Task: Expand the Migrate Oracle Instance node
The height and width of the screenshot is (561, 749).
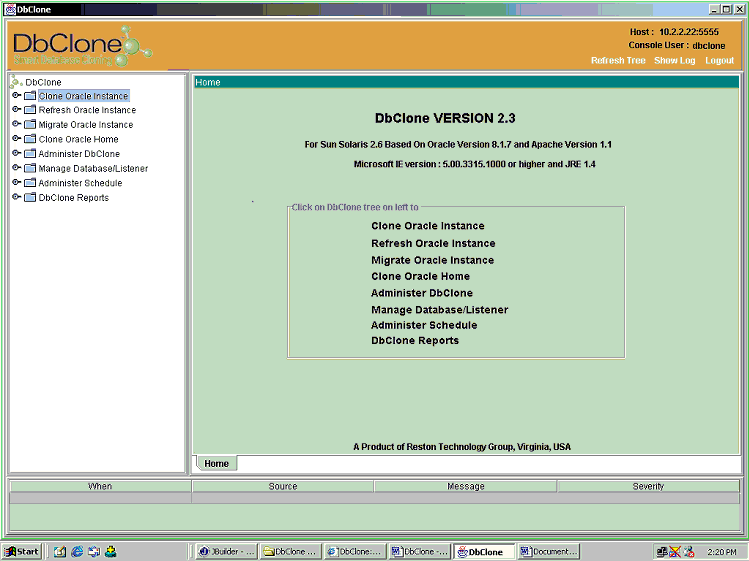Action: [x=16, y=124]
